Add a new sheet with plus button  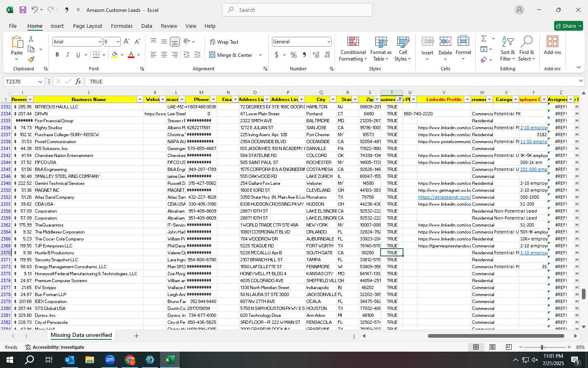tap(136, 336)
